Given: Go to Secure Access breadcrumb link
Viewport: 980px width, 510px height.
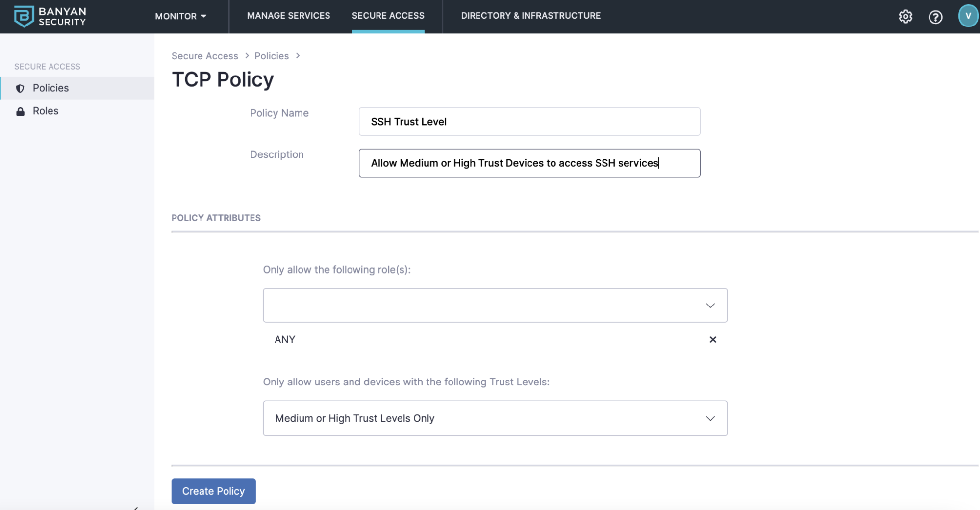Looking at the screenshot, I should [x=204, y=56].
